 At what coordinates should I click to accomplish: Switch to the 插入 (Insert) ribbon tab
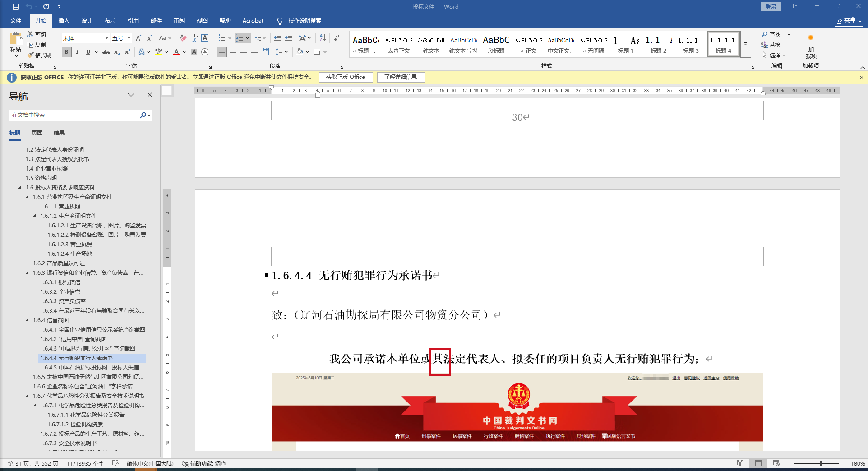tap(64, 21)
